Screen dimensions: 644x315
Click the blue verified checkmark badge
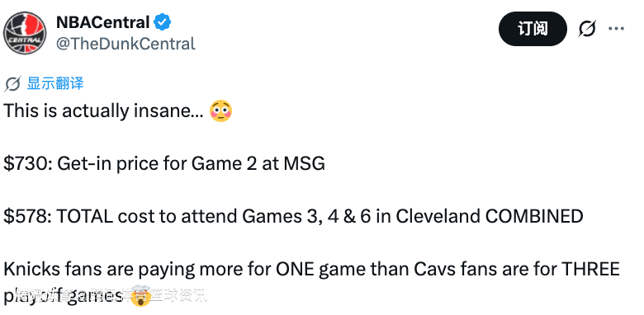point(163,22)
